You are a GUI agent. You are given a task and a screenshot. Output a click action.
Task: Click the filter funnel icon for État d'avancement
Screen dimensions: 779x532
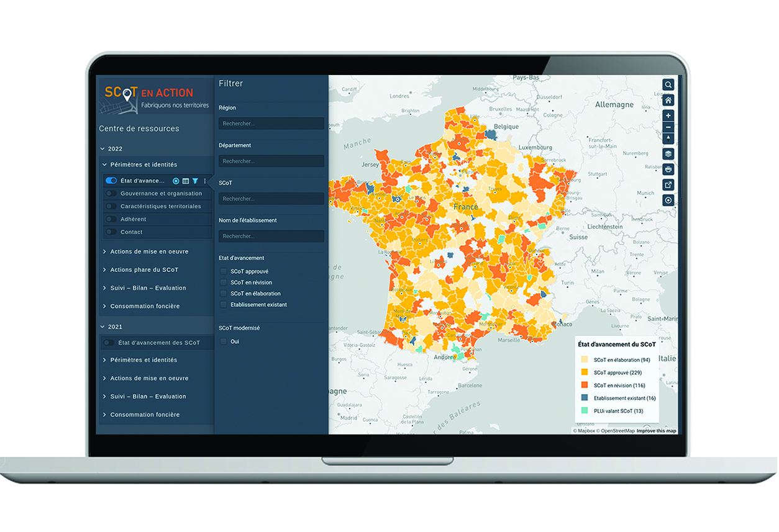[195, 181]
